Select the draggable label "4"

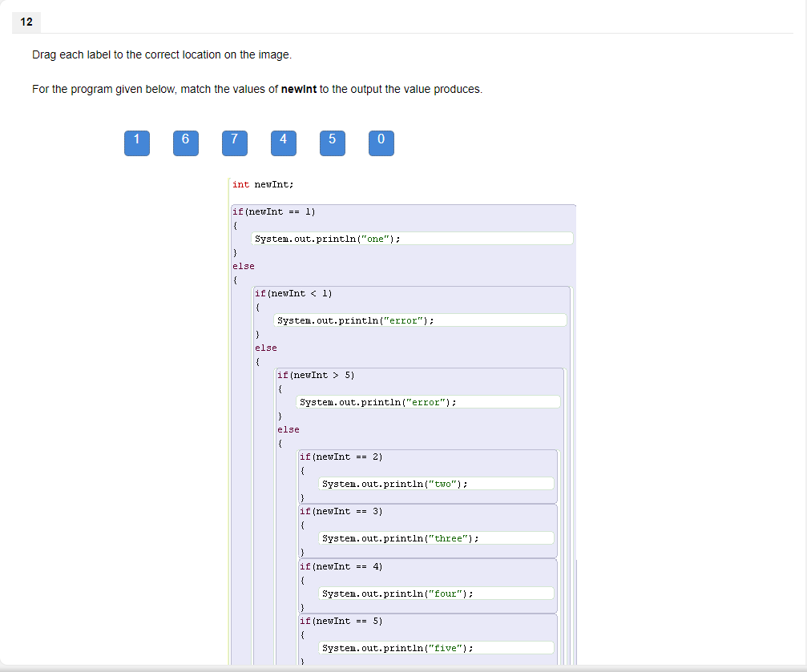[x=283, y=143]
